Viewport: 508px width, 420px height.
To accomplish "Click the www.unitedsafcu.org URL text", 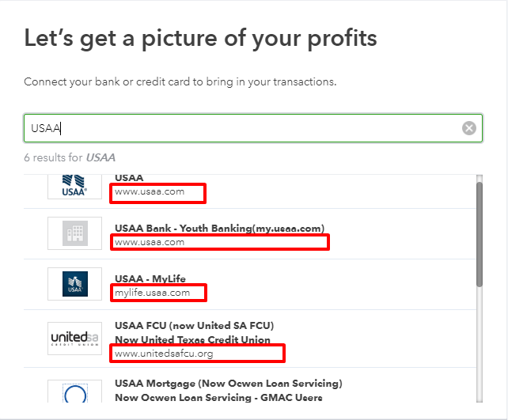I will pyautogui.click(x=164, y=354).
